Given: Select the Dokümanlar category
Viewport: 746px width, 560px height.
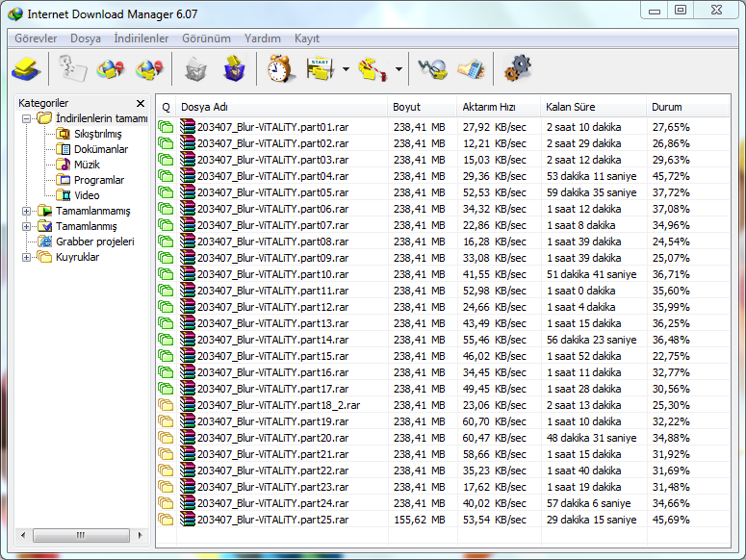Looking at the screenshot, I should (101, 149).
